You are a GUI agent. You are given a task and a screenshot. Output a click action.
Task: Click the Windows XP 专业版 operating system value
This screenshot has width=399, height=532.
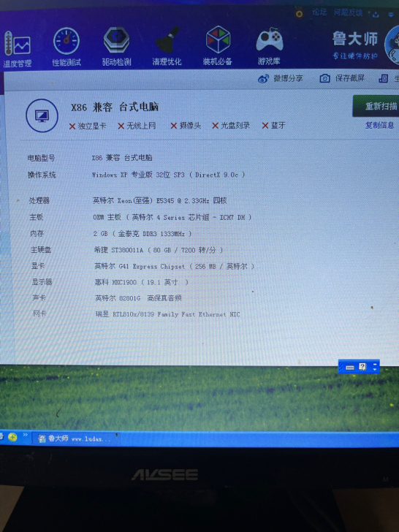(x=168, y=175)
